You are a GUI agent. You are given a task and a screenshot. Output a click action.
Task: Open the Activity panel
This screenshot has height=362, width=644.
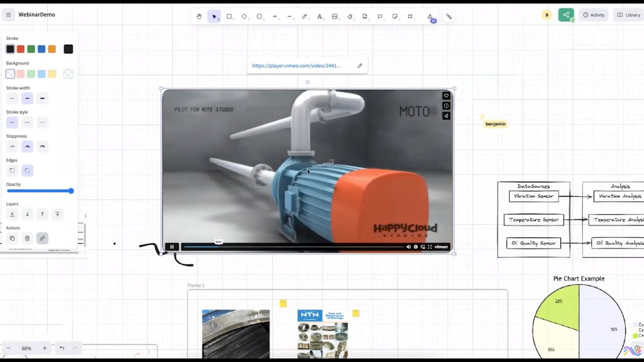pos(594,15)
